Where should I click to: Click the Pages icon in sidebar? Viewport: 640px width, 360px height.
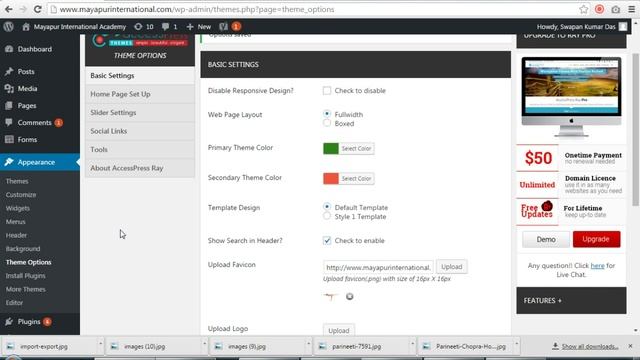pyautogui.click(x=9, y=106)
